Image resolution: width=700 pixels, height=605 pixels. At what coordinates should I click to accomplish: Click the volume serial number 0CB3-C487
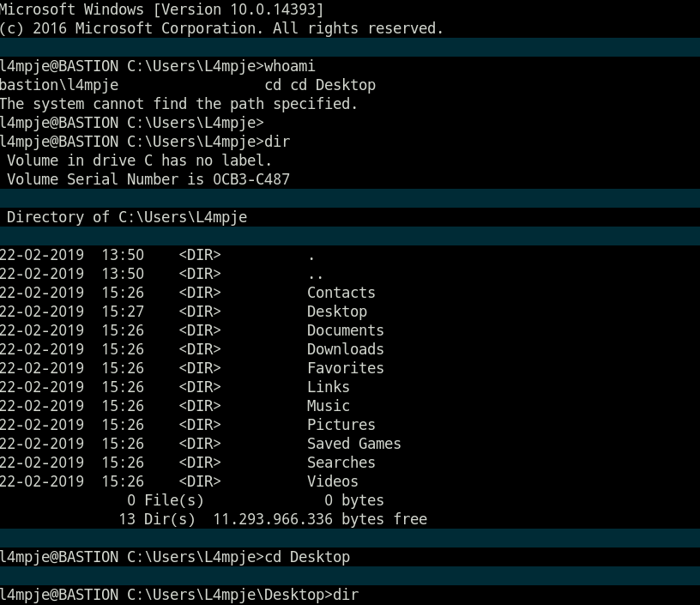coord(250,179)
